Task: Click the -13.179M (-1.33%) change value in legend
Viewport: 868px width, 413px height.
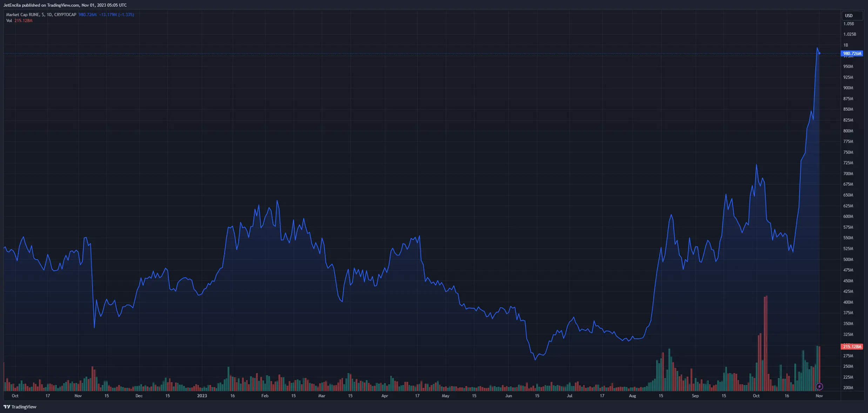Action: [116, 15]
